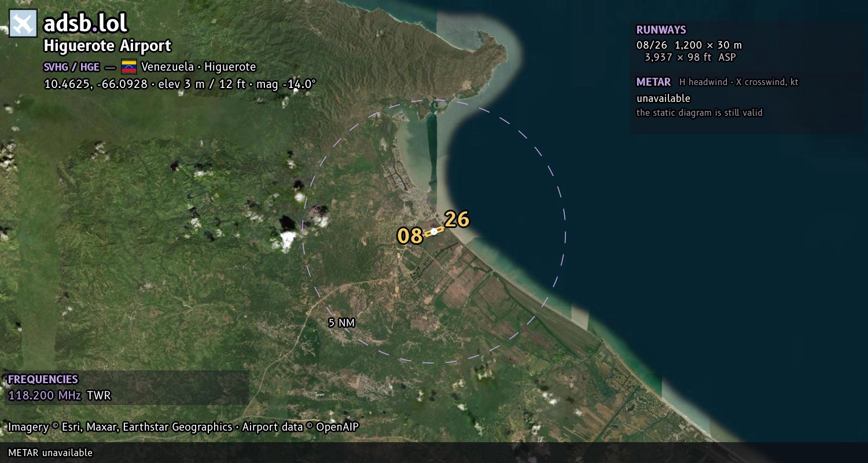Click the airport center dot on runway
The image size is (868, 463).
[433, 231]
